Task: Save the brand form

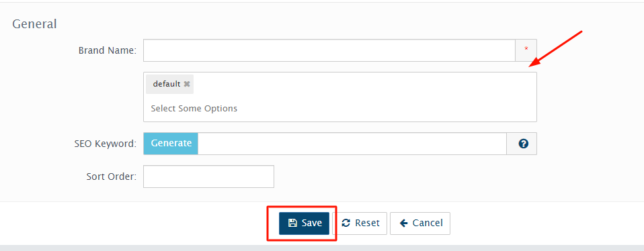Action: pos(304,223)
